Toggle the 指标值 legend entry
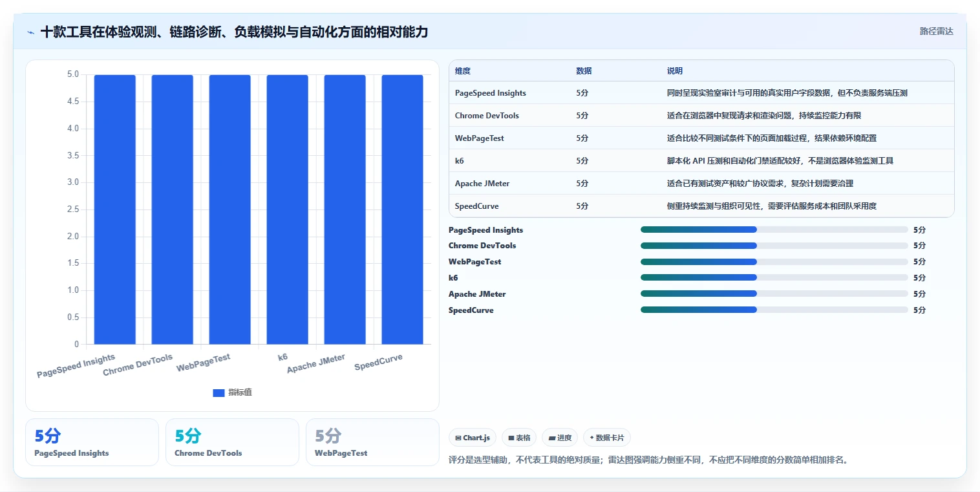The height and width of the screenshot is (492, 980). tap(232, 392)
